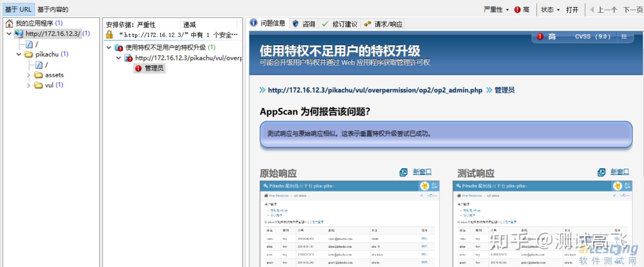644x267 pixels.
Task: Click the 递减 sort order header
Action: [208, 24]
